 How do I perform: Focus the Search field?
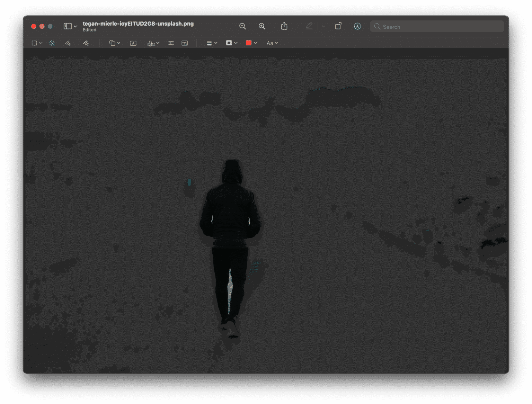click(x=437, y=27)
